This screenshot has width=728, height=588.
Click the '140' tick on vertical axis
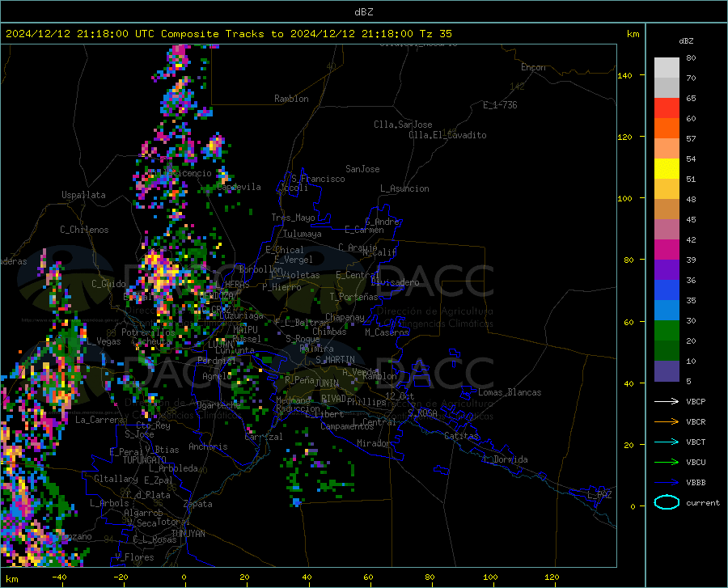click(x=624, y=76)
